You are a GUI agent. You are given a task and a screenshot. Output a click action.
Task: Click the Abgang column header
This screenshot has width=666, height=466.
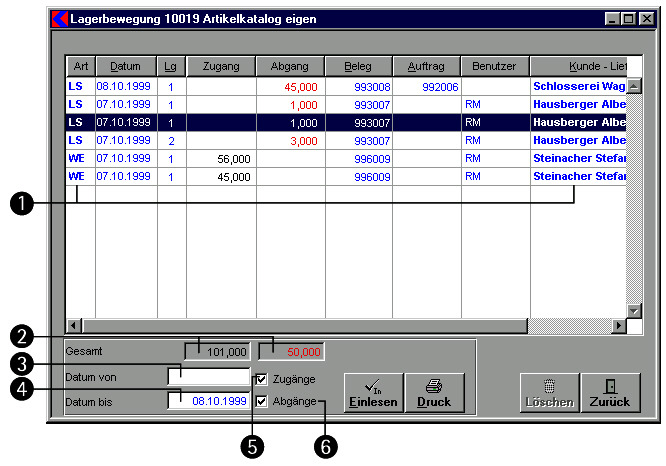point(290,66)
